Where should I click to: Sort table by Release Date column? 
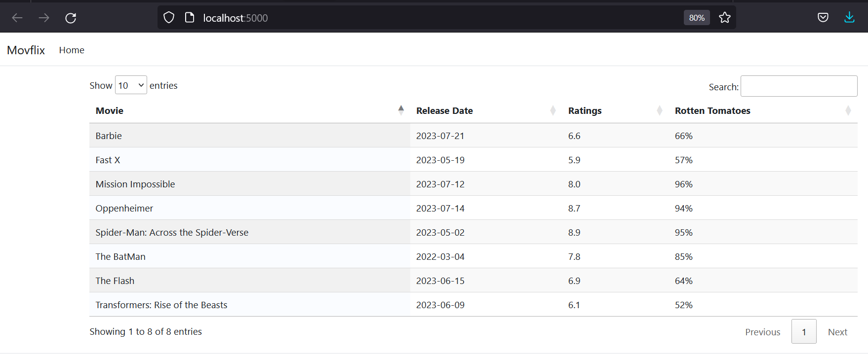tap(485, 111)
